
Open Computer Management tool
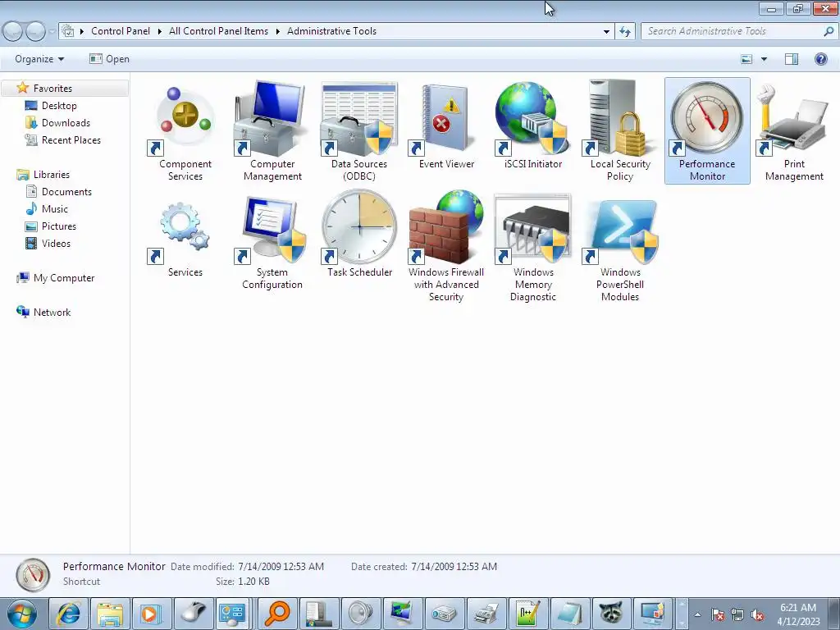(x=272, y=131)
